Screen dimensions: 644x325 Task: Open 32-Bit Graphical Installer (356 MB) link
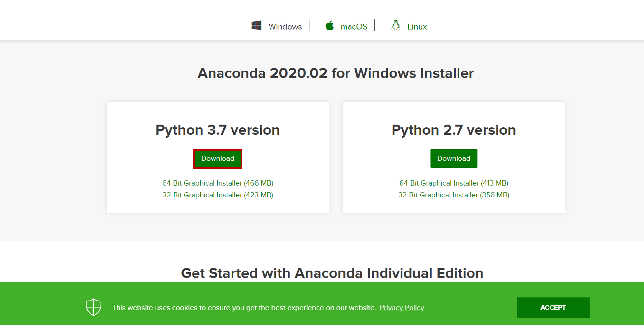(454, 195)
